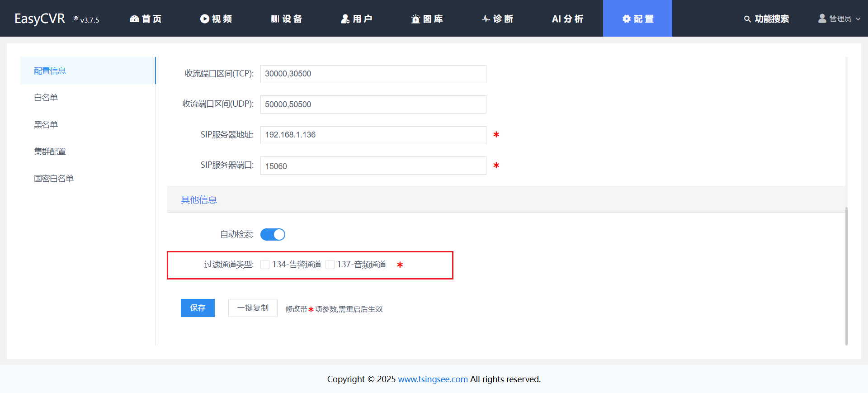The height and width of the screenshot is (393, 868).
Task: Click the pulse icon beside 诊断
Action: coord(486,19)
